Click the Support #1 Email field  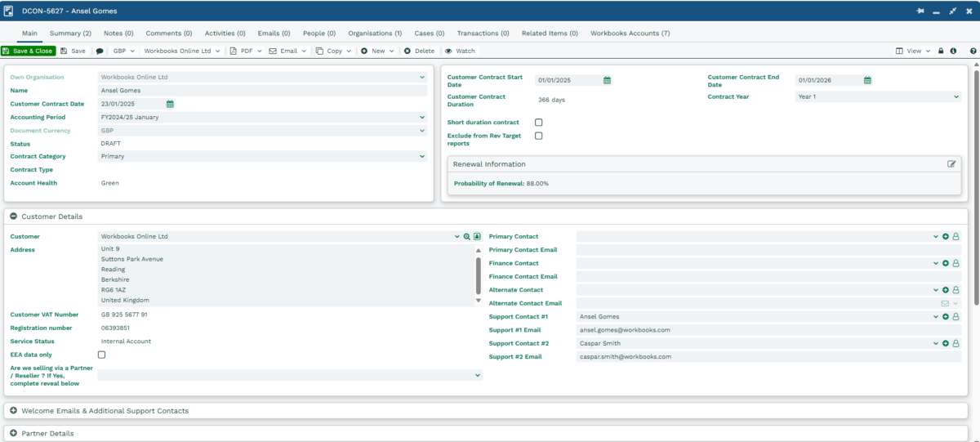point(768,330)
